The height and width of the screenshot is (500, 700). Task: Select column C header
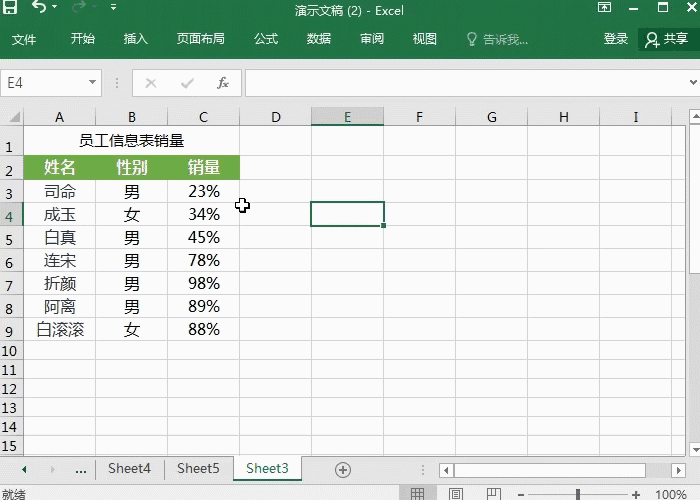[204, 117]
